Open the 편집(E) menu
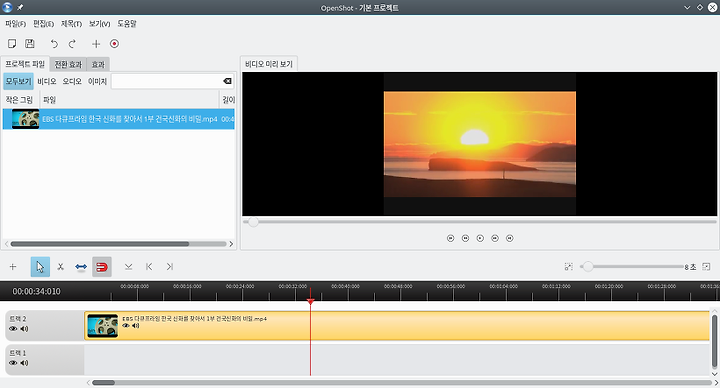 (x=43, y=23)
